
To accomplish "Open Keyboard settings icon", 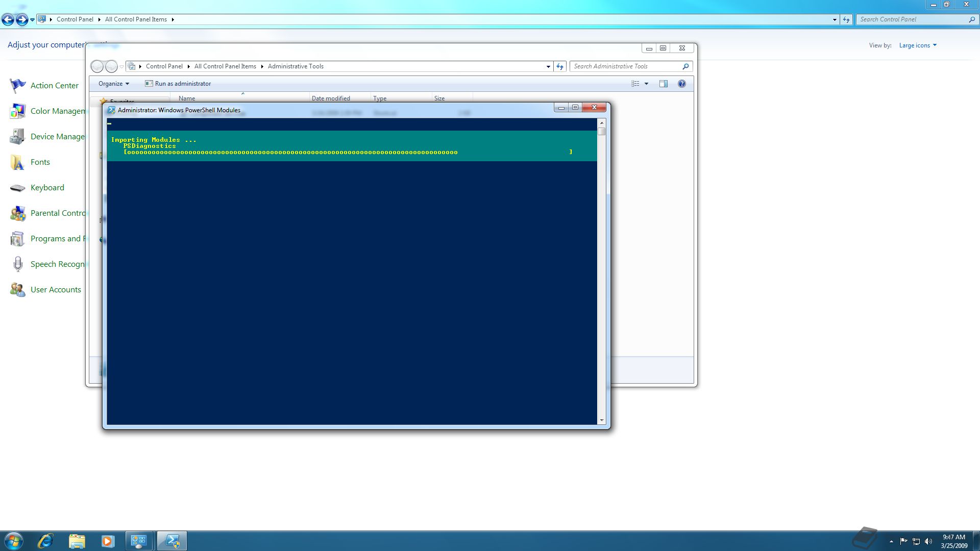I will [x=18, y=188].
